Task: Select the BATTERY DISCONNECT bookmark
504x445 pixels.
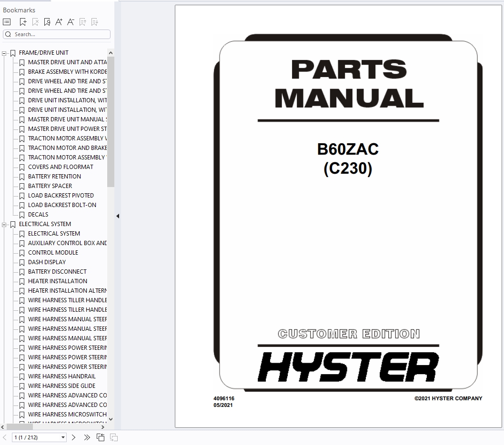Action: click(57, 272)
